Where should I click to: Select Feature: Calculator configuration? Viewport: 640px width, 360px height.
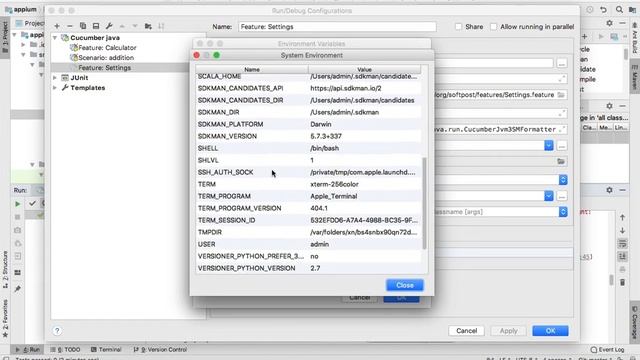coord(107,48)
